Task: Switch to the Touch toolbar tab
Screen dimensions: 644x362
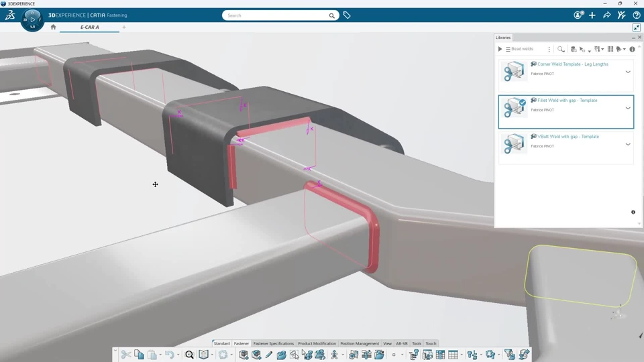Action: 431,343
